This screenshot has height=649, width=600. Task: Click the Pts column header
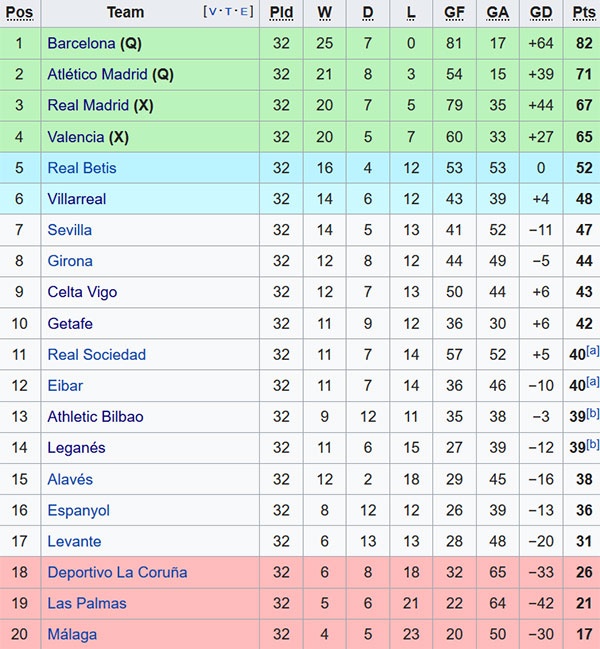tap(583, 12)
